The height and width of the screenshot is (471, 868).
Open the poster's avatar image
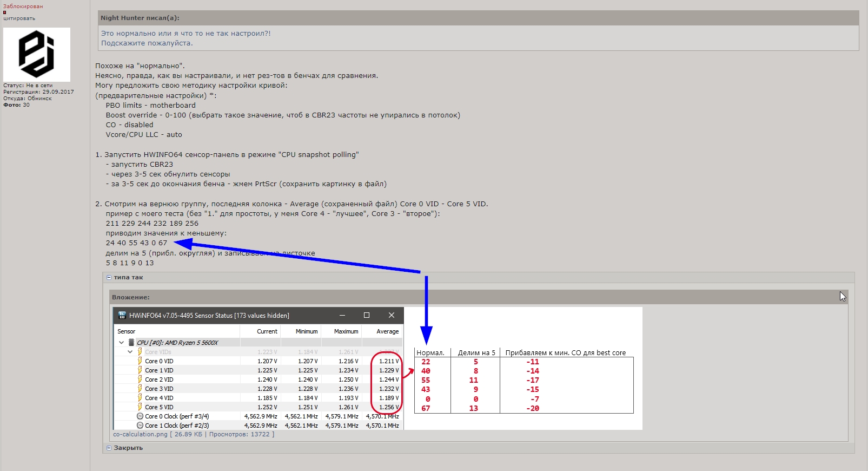(x=37, y=55)
